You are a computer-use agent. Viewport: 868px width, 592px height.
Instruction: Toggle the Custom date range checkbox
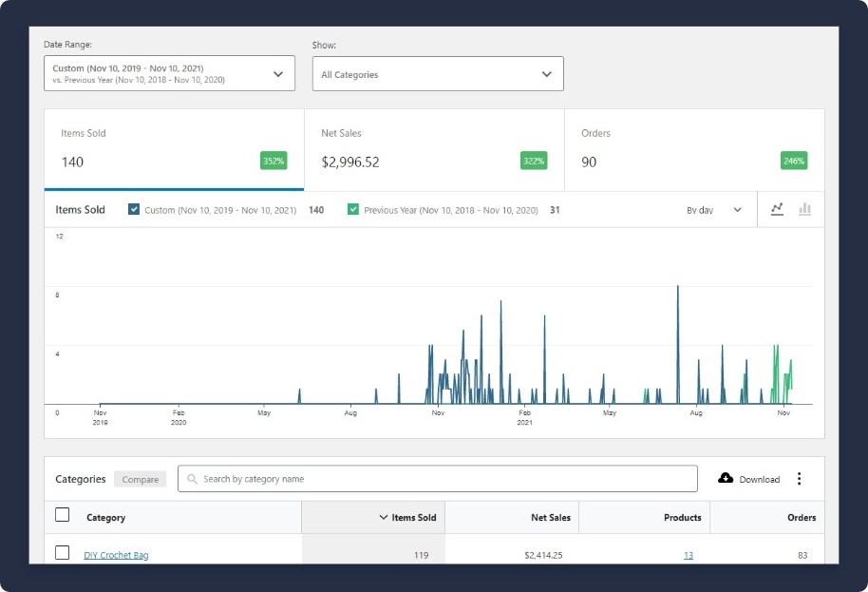tap(134, 210)
